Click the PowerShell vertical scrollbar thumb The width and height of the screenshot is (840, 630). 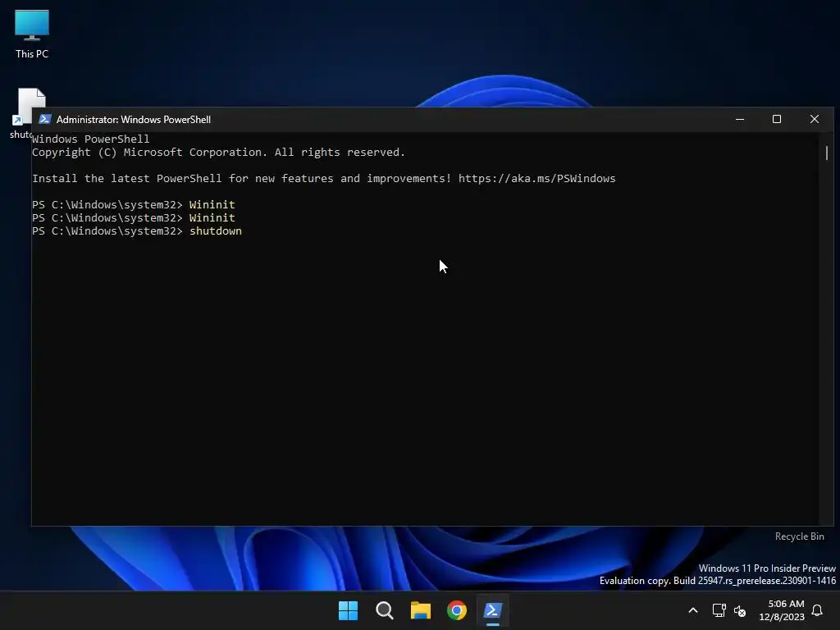click(827, 153)
